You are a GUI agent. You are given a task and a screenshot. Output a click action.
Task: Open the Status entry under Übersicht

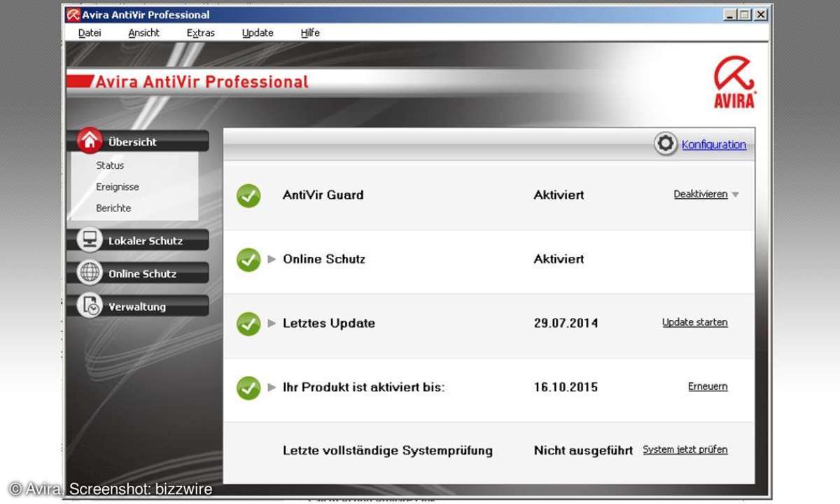click(x=110, y=166)
